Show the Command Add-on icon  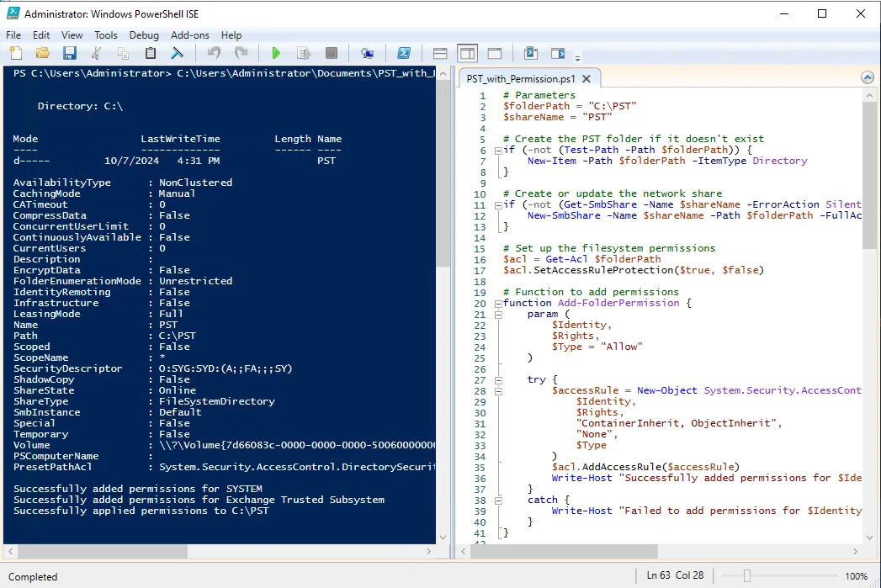point(558,53)
